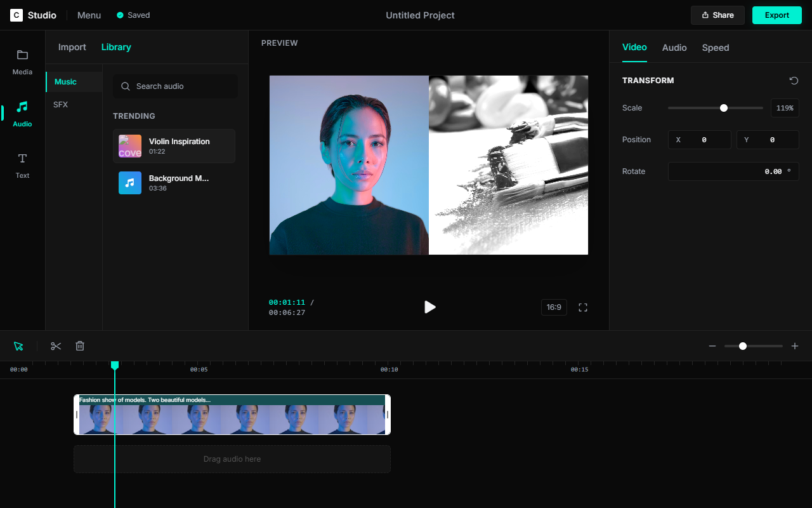Activate the pointer selection tool
Screen dimensions: 812x508
click(x=18, y=346)
